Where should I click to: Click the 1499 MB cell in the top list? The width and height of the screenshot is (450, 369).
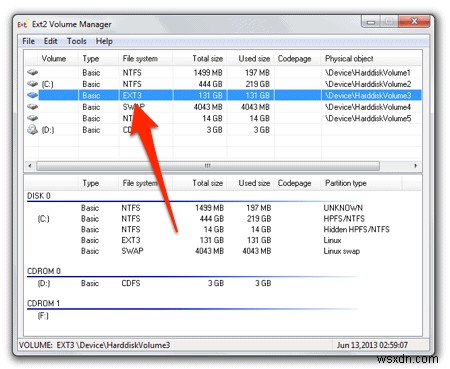point(208,72)
